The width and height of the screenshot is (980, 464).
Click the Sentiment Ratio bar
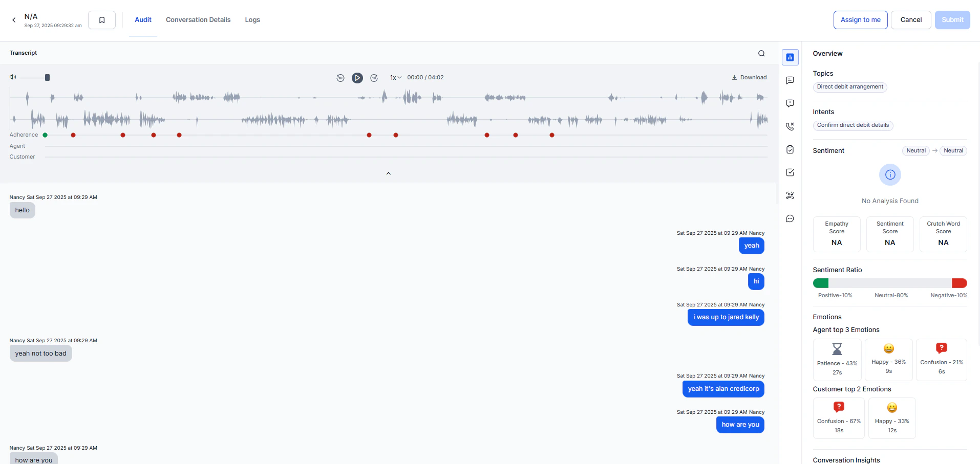coord(890,283)
